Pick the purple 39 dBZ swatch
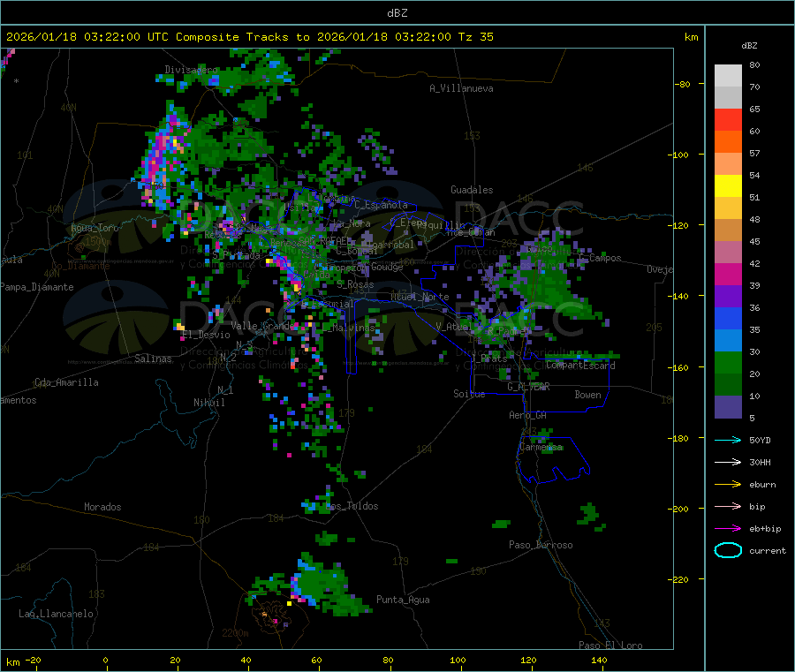795x672 pixels. (x=728, y=297)
